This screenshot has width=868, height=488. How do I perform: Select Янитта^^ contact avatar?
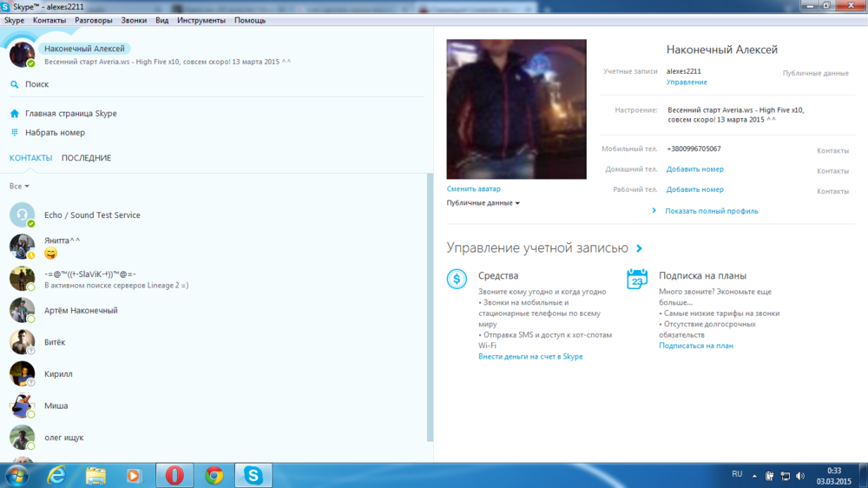pos(23,247)
